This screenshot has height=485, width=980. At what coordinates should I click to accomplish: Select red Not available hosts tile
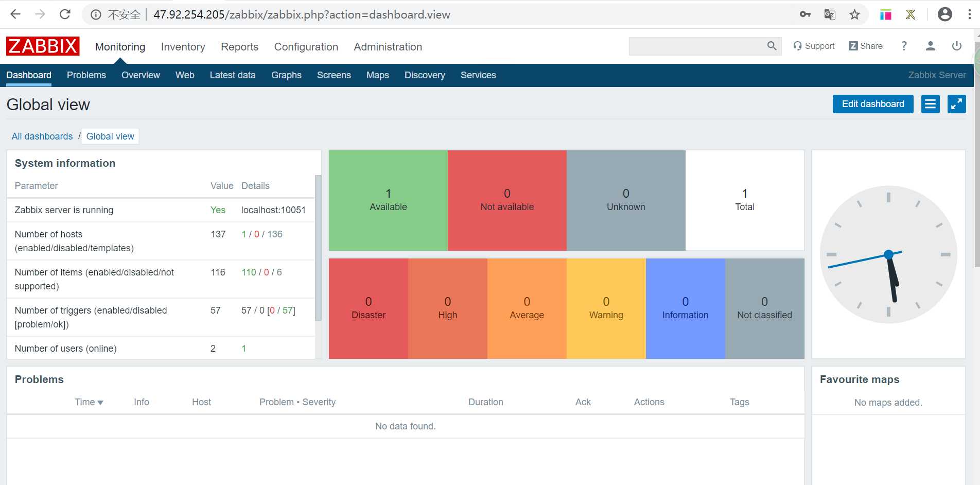pyautogui.click(x=507, y=200)
